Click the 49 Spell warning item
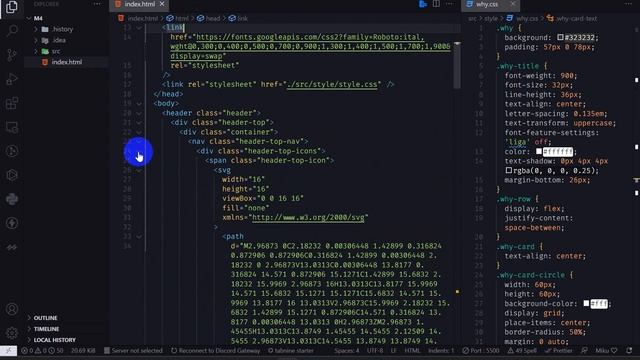 click(522, 350)
